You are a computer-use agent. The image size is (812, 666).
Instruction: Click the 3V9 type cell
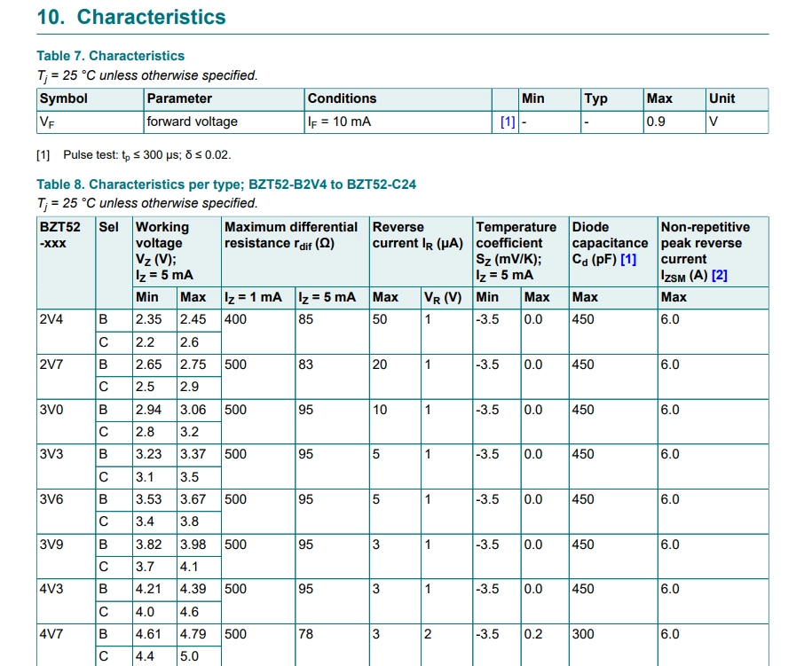(x=66, y=556)
